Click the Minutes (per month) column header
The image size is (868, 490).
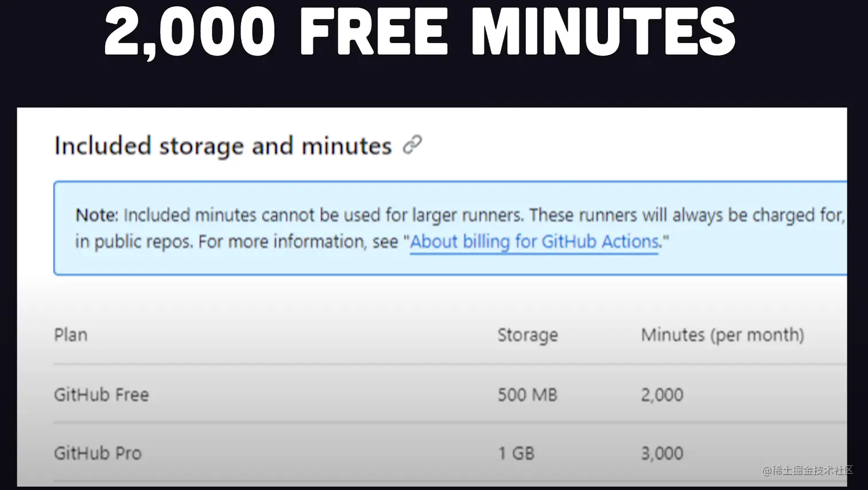(722, 335)
